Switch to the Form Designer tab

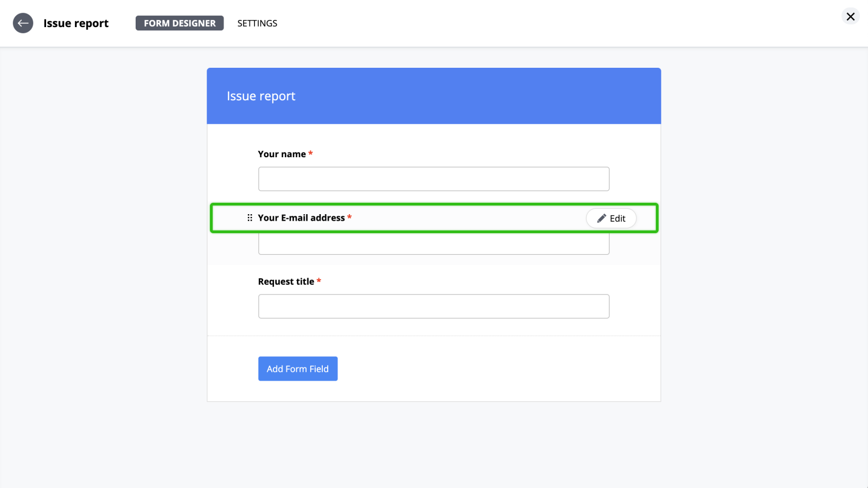(x=180, y=23)
